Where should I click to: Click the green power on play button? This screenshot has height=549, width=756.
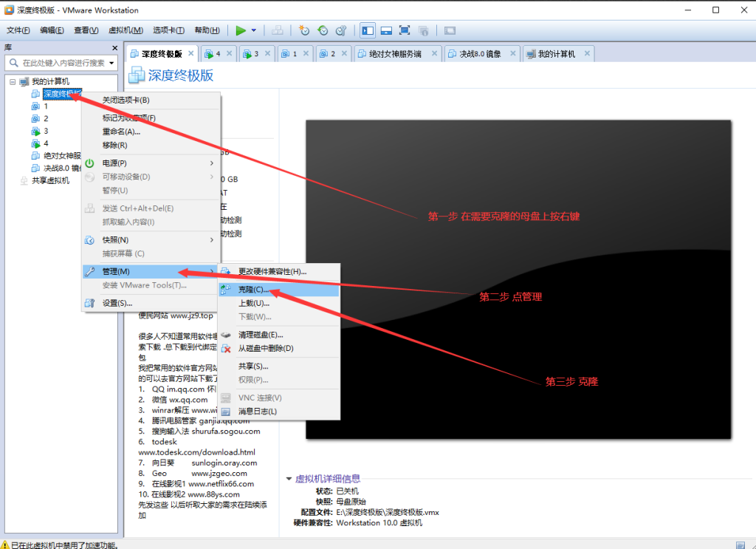(x=241, y=30)
